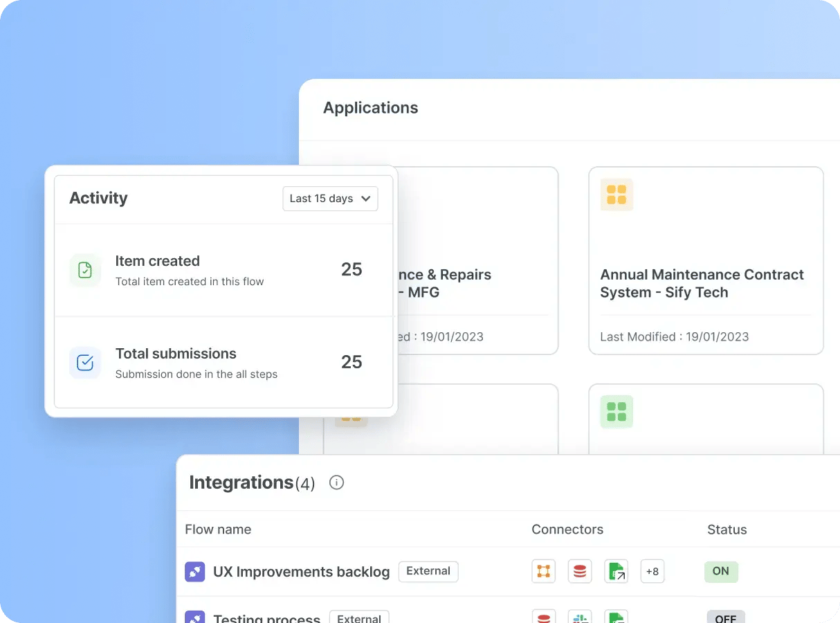Click External tag on Testing process
840x623 pixels.
coord(359,617)
